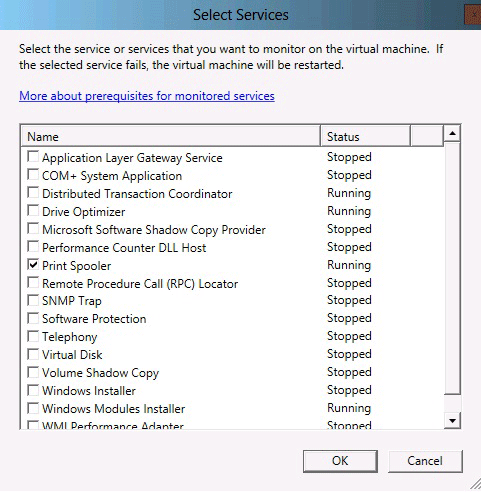Tick the Distributed Transaction Coordinator checkbox
The height and width of the screenshot is (492, 481).
pos(33,193)
